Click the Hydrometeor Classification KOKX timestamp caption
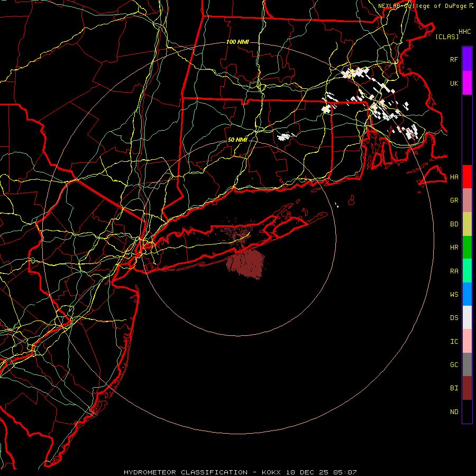This screenshot has height=476, width=476. click(240, 472)
